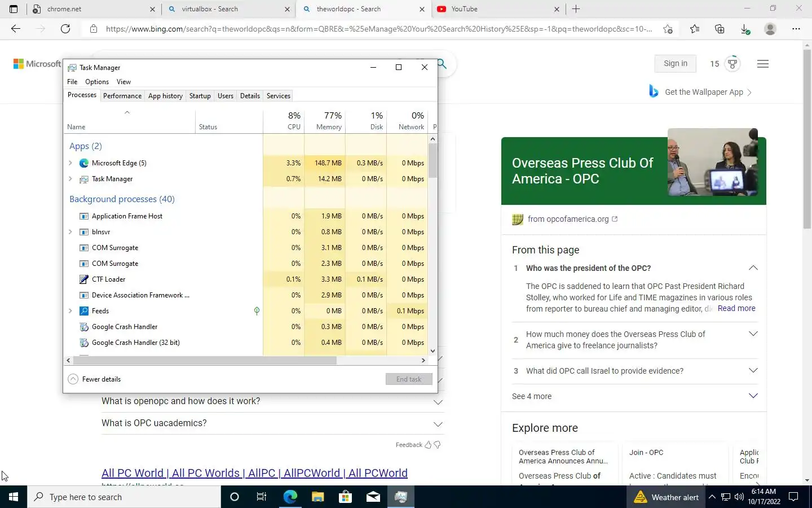Image resolution: width=812 pixels, height=508 pixels.
Task: Open the File menu in Task Manager
Action: point(72,82)
